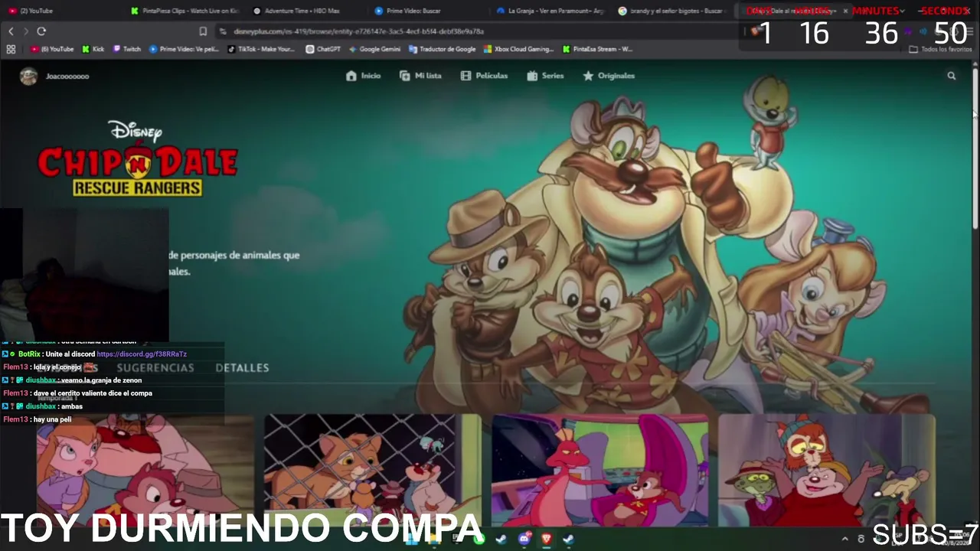Go to Inicio in Disney+ navigation

click(x=363, y=76)
